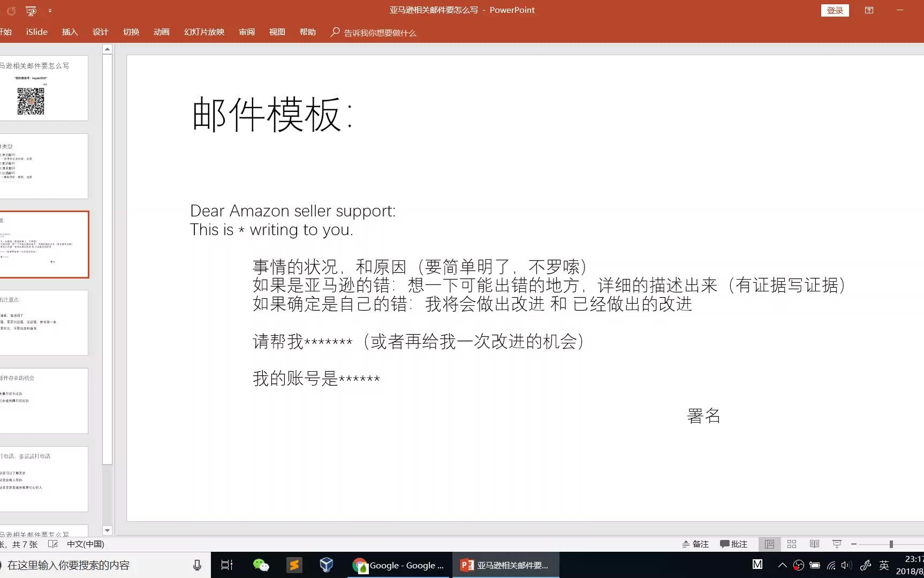Screen dimensions: 924x578
Task: Click line starting 如果确定是自己的错
Action: point(472,304)
